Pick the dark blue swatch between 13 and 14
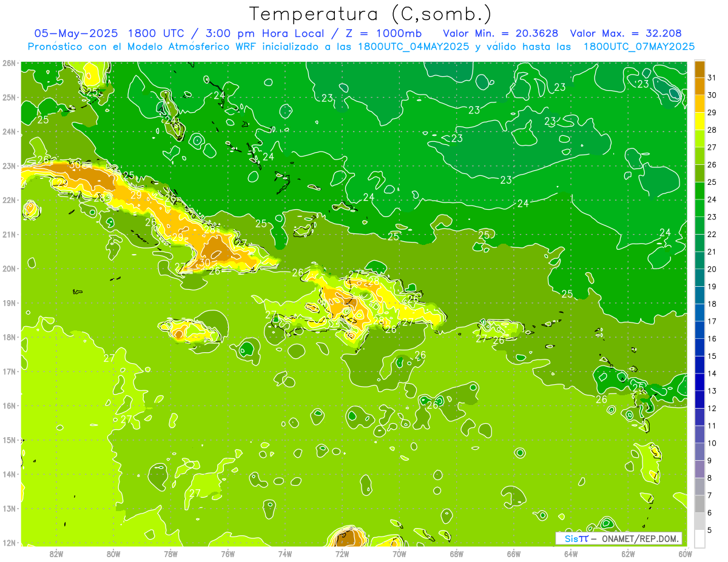 [699, 382]
